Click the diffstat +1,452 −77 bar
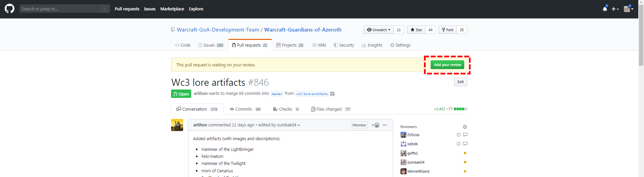The height and width of the screenshot is (177, 644). point(450,109)
